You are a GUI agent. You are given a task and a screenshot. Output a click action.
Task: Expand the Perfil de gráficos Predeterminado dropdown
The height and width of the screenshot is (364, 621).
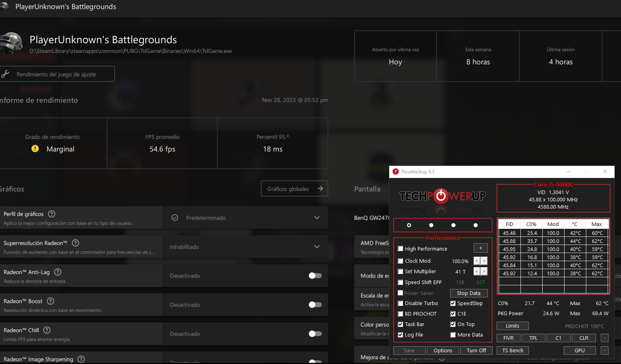(245, 218)
